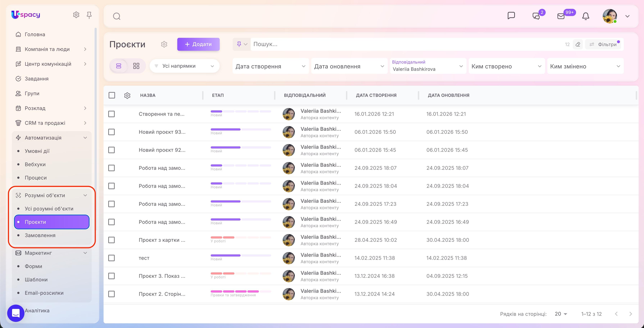Image resolution: width=644 pixels, height=328 pixels.
Task: Open project 'Проєкт з картки ...'
Action: click(x=162, y=240)
